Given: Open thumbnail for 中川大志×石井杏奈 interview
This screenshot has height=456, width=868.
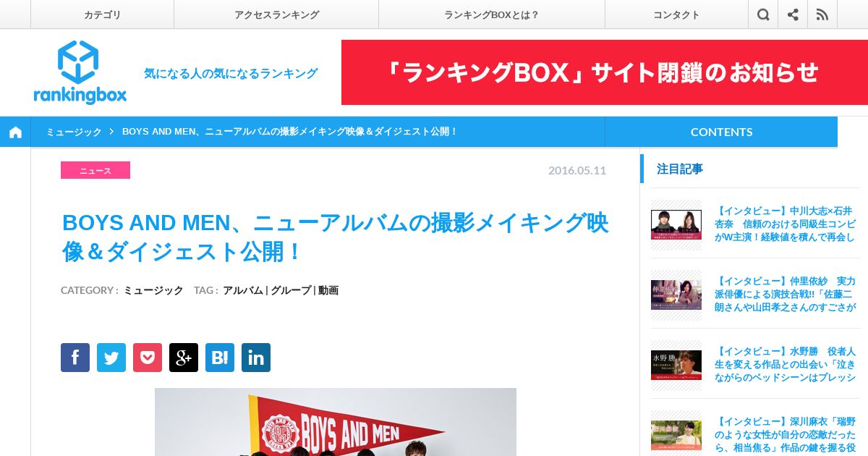Looking at the screenshot, I should (676, 224).
